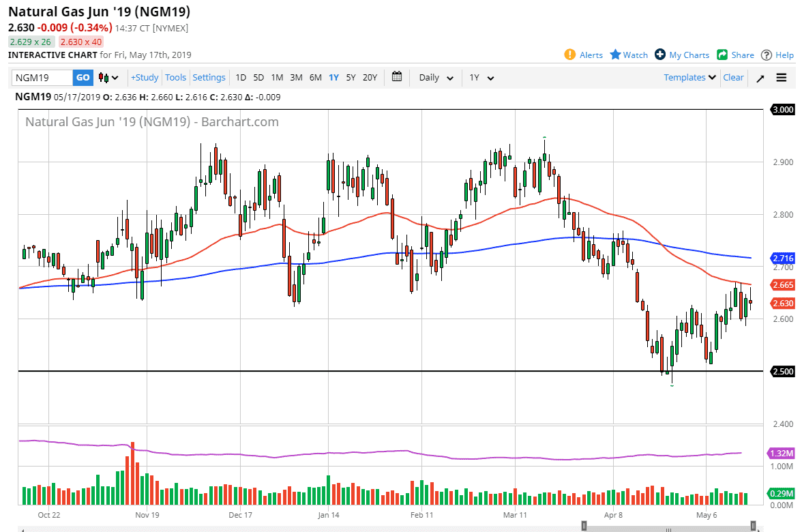Choose the 1D time range
This screenshot has width=802, height=532.
tap(241, 78)
